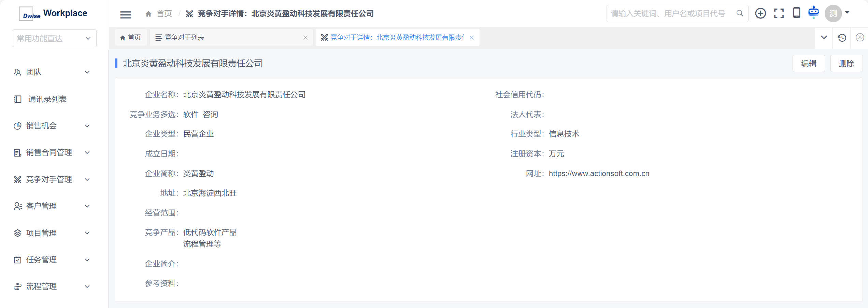Click the Dwise Workplace logo
This screenshot has height=308, width=868.
pos(53,14)
